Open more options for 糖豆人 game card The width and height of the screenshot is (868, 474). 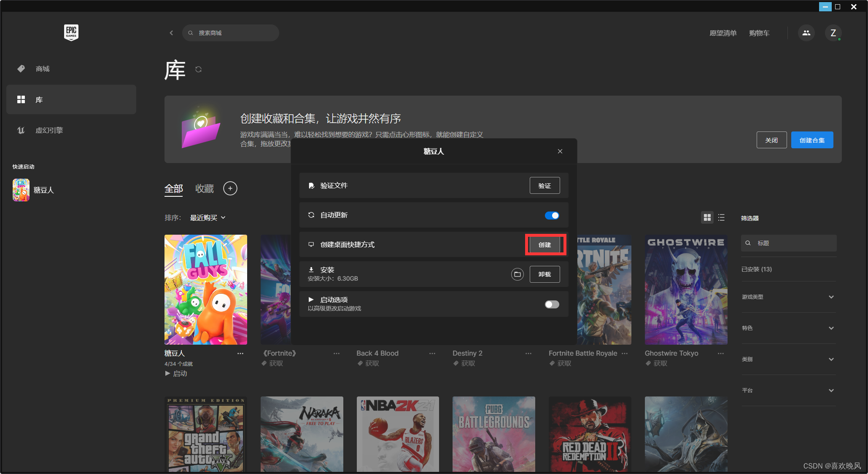pos(240,353)
